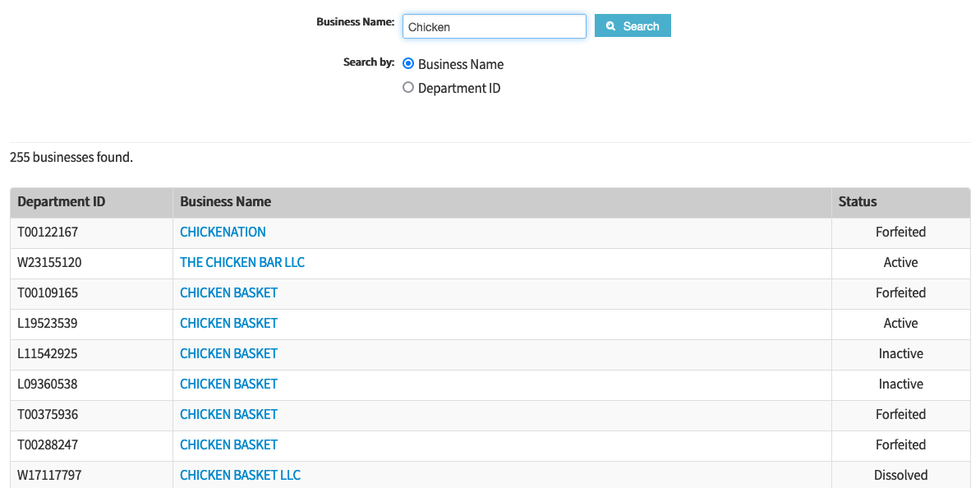Viewport: 980px width, 488px height.
Task: Click the department ID T00288247
Action: click(48, 445)
